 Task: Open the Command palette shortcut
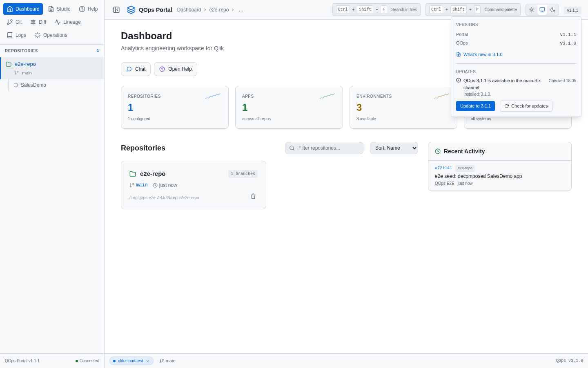pos(473,10)
